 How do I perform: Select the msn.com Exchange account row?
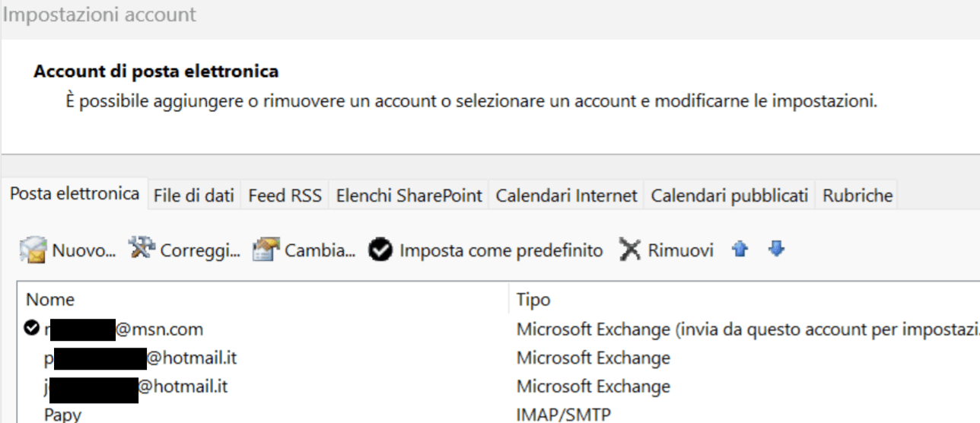click(x=498, y=329)
